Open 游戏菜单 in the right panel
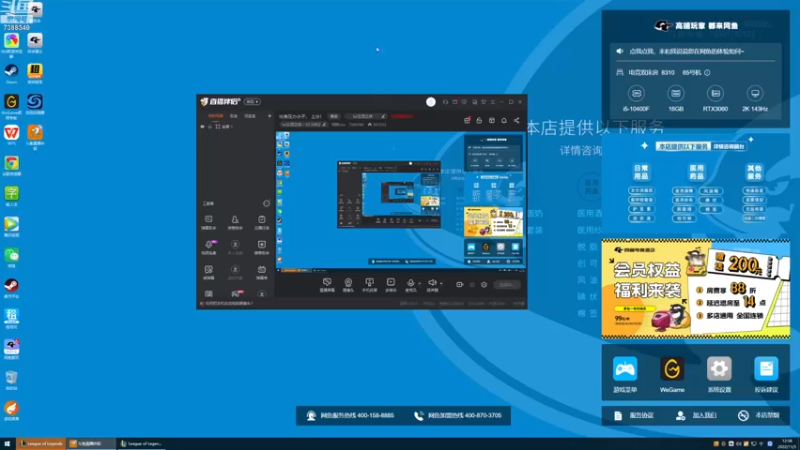The height and width of the screenshot is (450, 800). pyautogui.click(x=625, y=374)
